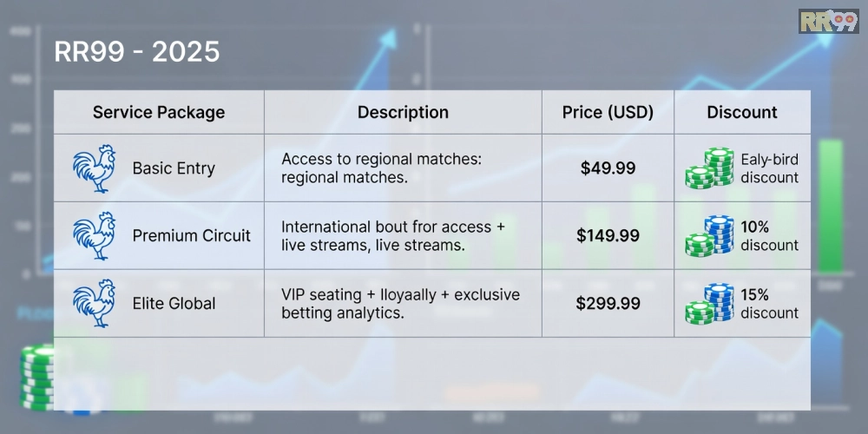
Task: Click the RR99 logo in the corner
Action: 828,22
